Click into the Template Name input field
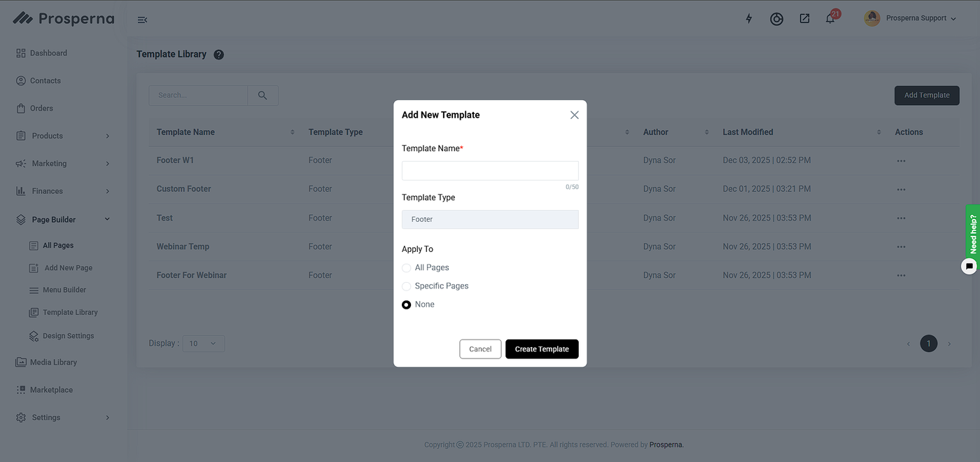 coord(490,171)
